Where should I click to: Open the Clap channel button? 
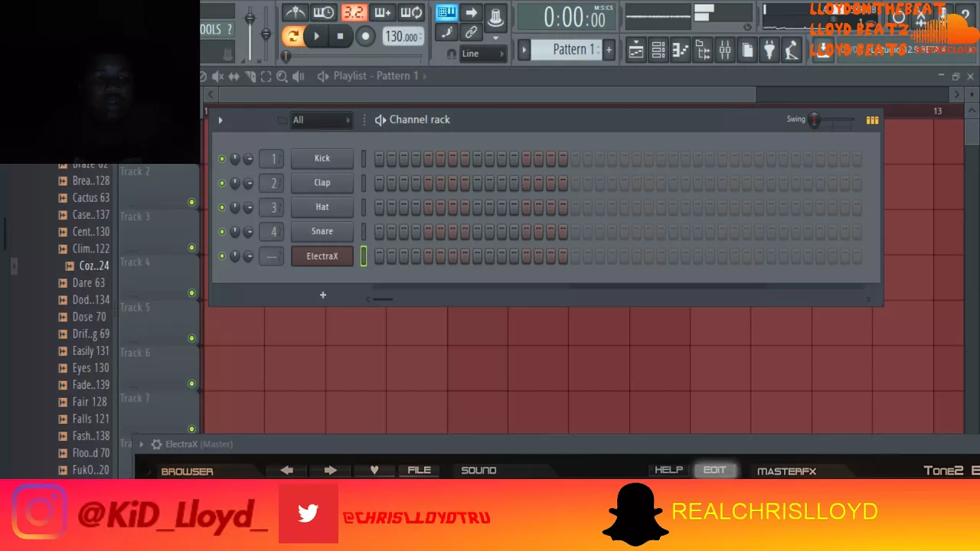point(322,183)
